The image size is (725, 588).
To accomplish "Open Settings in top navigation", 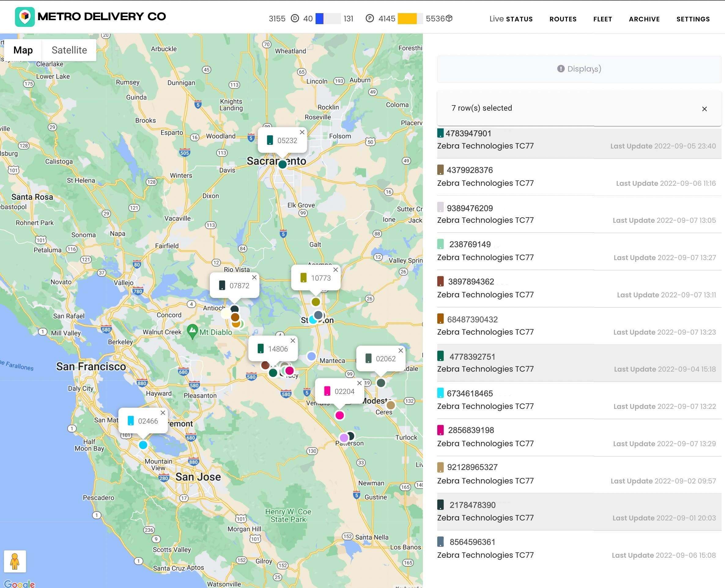I will click(x=693, y=19).
